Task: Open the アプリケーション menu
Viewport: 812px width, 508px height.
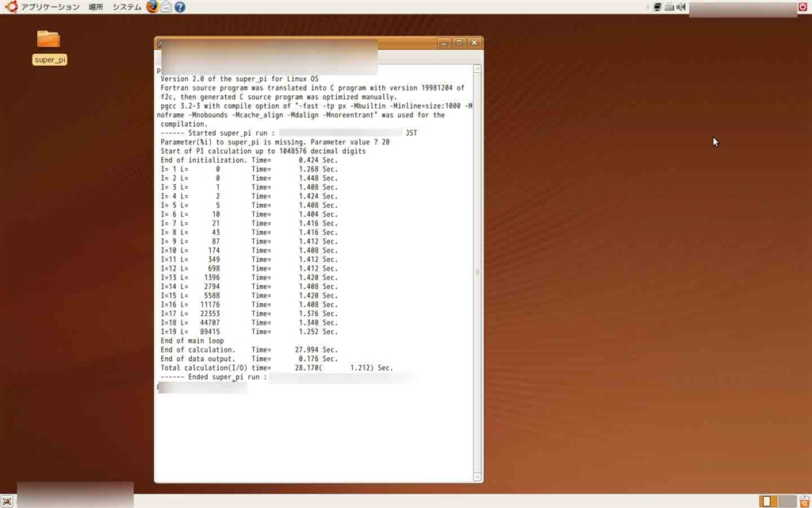Action: pos(50,6)
